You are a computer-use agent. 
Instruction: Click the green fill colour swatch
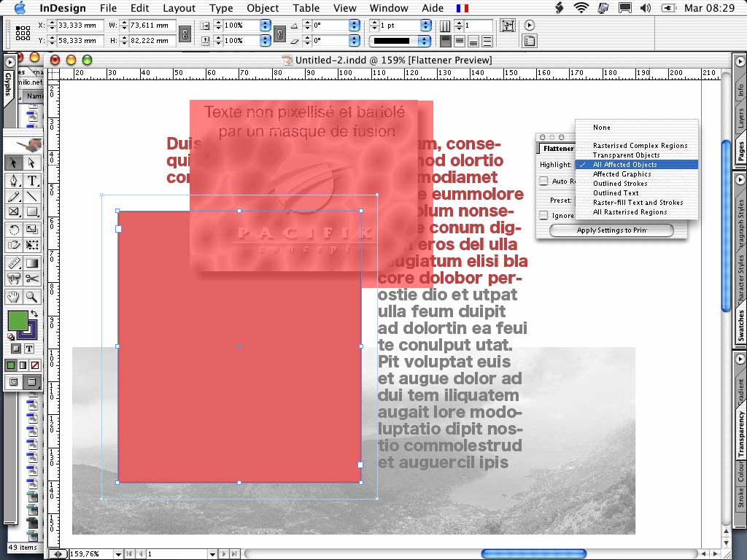[18, 321]
